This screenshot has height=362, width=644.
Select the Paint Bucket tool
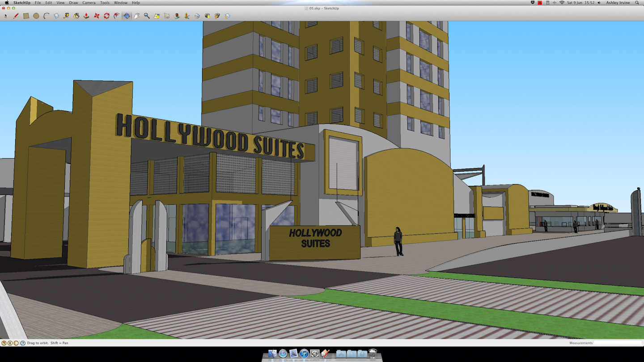coord(76,16)
